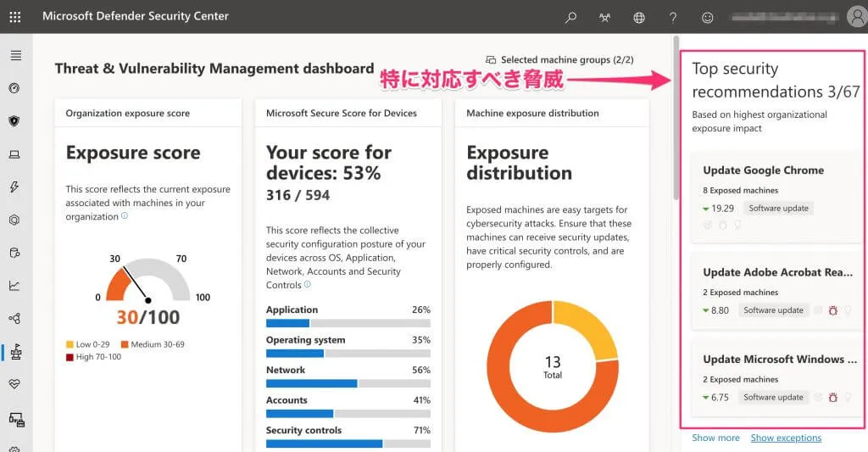868x452 pixels.
Task: Click the threat bug icon on Microsoft Windows card
Action: click(832, 397)
